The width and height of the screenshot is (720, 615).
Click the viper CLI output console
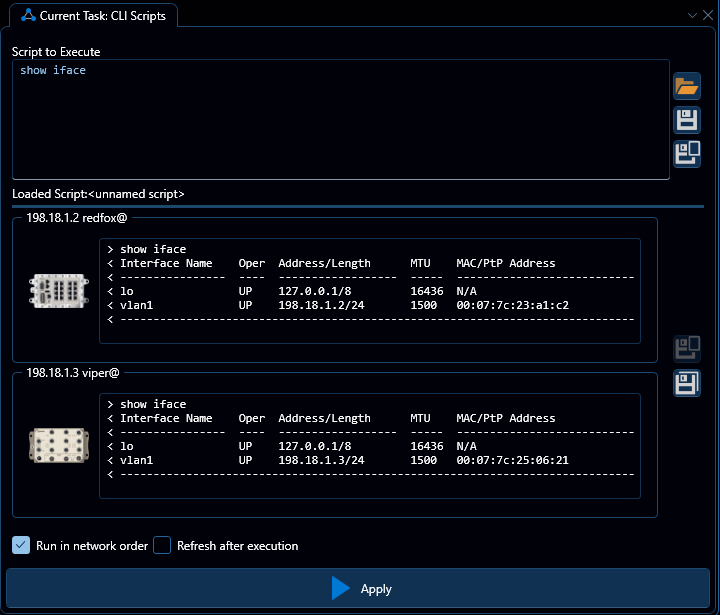370,445
